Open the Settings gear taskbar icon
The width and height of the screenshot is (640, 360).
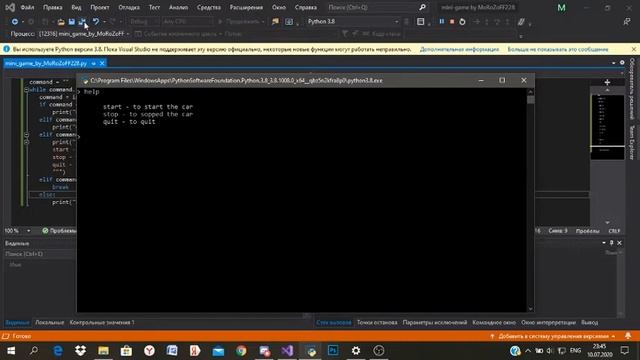tap(356, 351)
